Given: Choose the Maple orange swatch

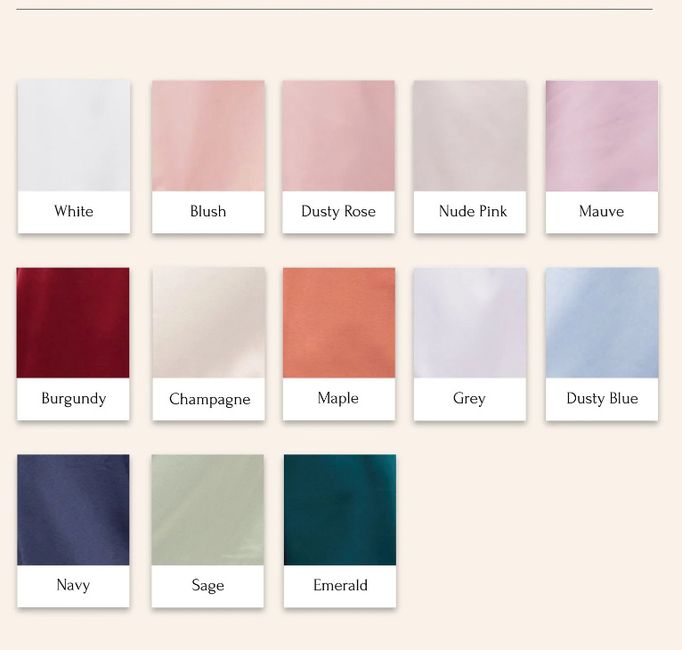Looking at the screenshot, I should [339, 344].
